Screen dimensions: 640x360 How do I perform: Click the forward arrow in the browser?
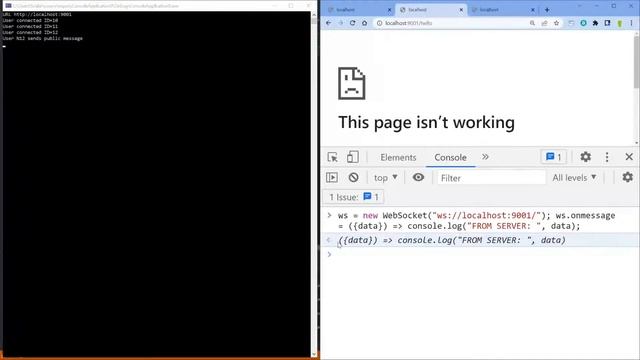pyautogui.click(x=340, y=23)
